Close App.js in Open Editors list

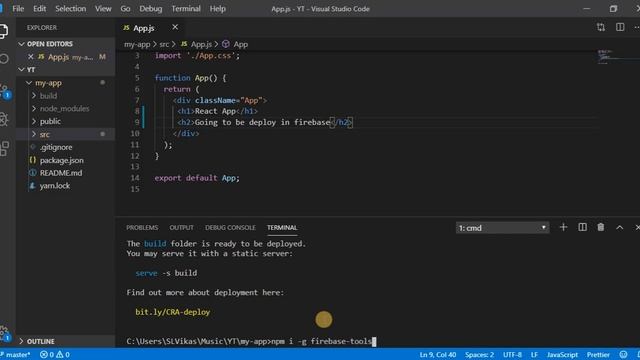(31, 57)
